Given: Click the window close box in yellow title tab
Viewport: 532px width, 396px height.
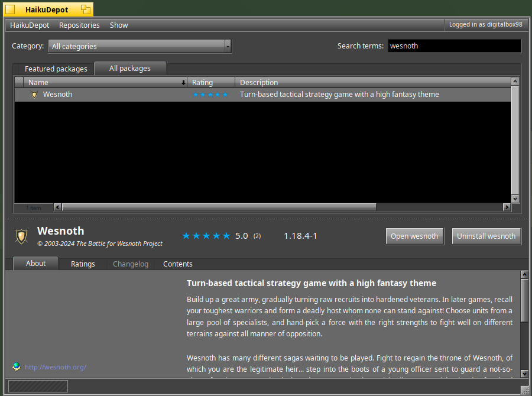Looking at the screenshot, I should tap(10, 9).
